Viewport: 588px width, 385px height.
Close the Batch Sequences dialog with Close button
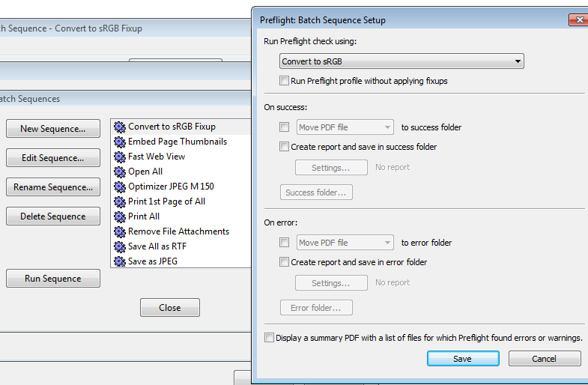[170, 308]
